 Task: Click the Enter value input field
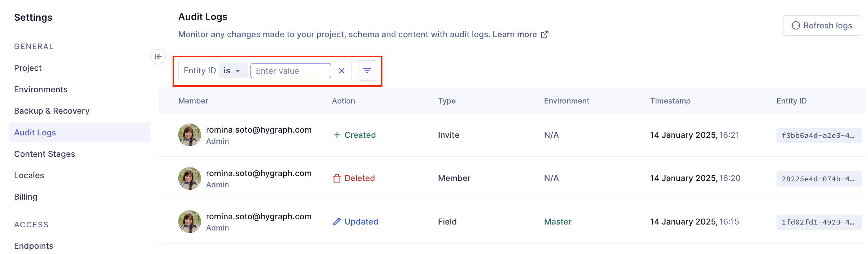pyautogui.click(x=291, y=71)
